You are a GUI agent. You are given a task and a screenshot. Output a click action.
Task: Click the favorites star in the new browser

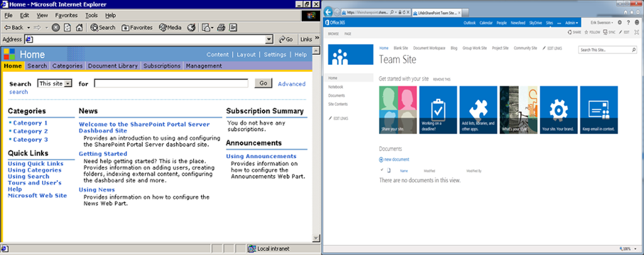(631, 13)
